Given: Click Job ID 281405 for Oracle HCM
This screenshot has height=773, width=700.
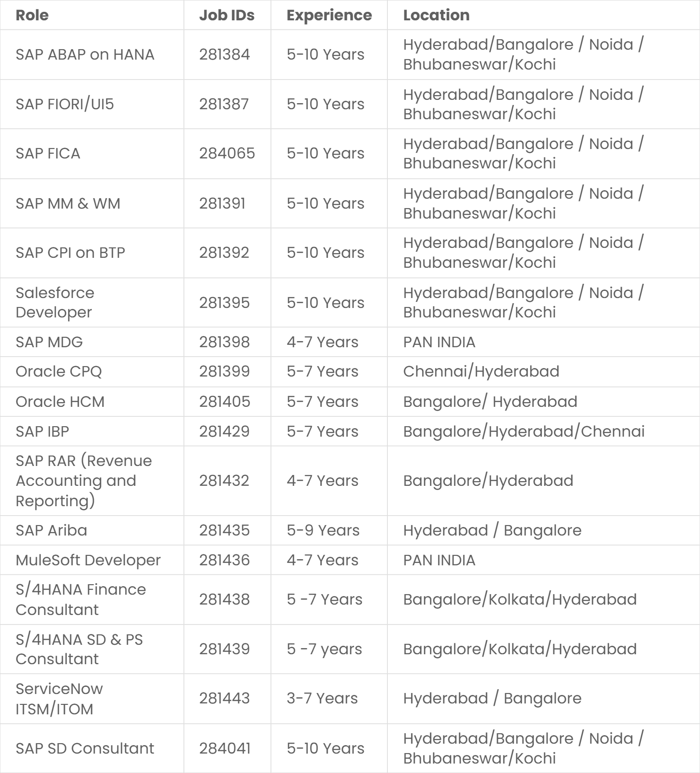Looking at the screenshot, I should click(224, 402).
